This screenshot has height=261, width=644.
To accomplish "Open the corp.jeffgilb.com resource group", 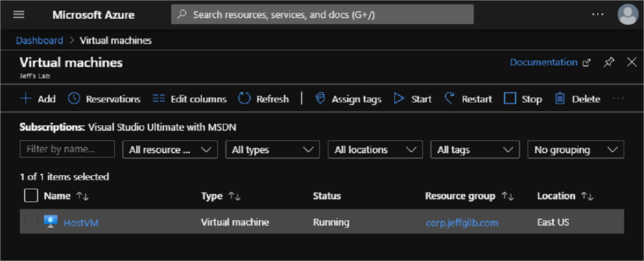I will [462, 222].
